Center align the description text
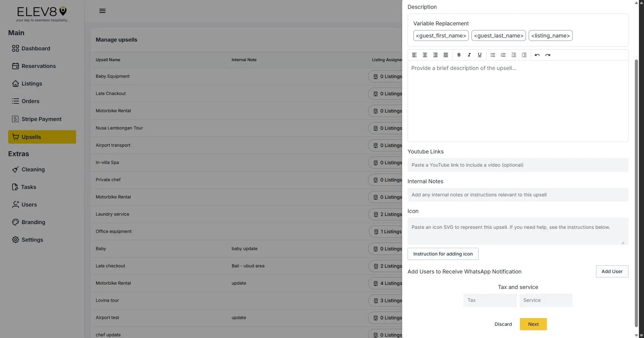The height and width of the screenshot is (338, 644). click(x=425, y=55)
